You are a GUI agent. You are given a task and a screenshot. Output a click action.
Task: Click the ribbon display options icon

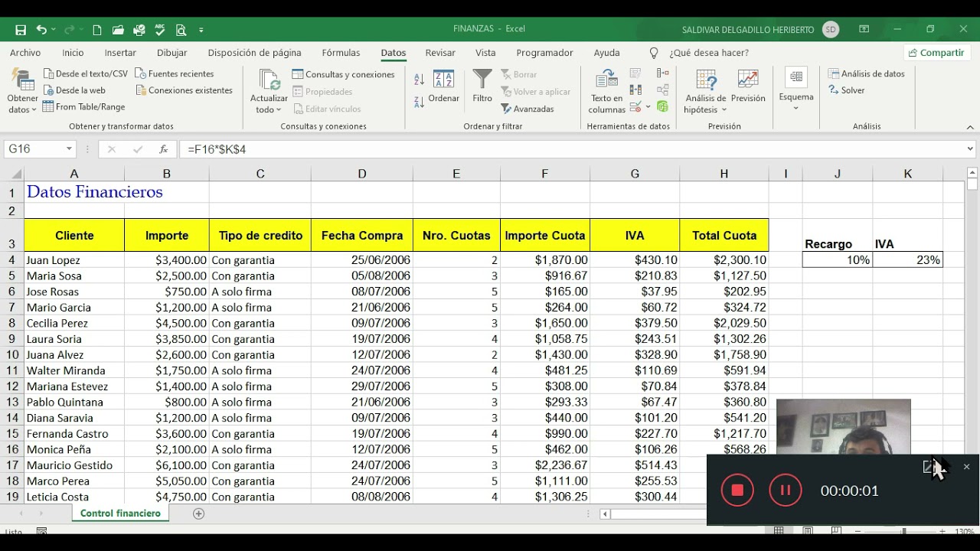point(864,29)
